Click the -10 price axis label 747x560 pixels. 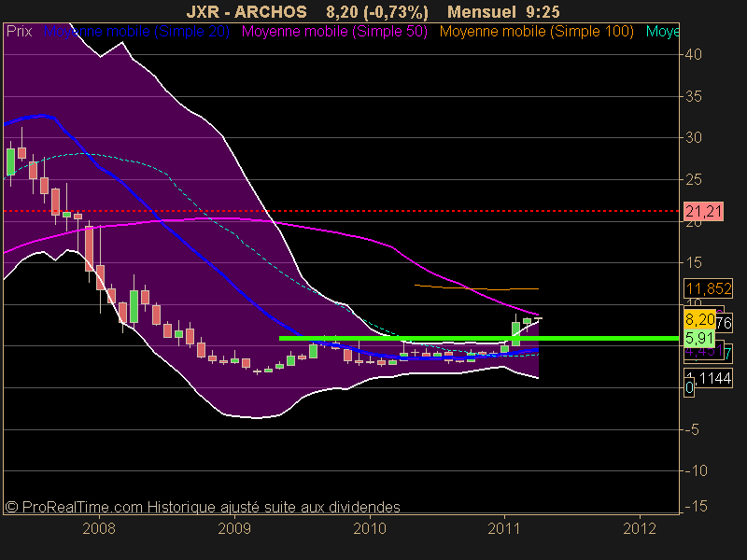point(696,470)
